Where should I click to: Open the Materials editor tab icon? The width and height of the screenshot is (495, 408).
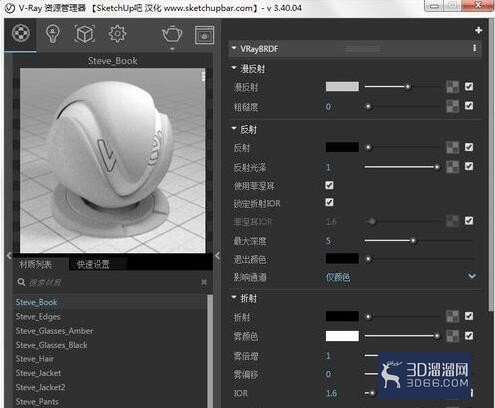(21, 33)
